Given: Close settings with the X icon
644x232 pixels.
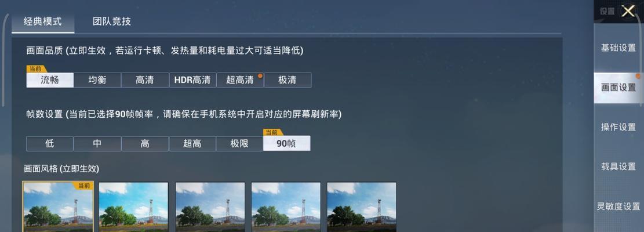Looking at the screenshot, I should point(628,11).
